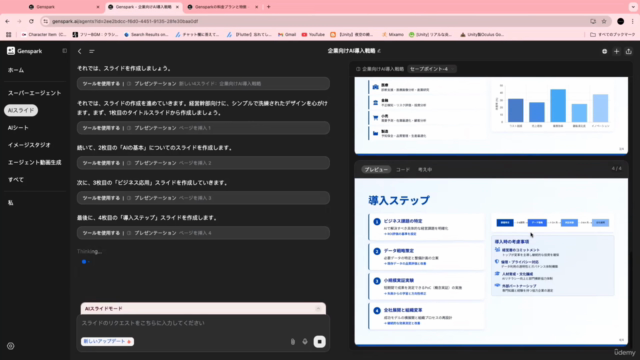Activate microphone voice input icon
This screenshot has height=360, width=640.
click(305, 342)
